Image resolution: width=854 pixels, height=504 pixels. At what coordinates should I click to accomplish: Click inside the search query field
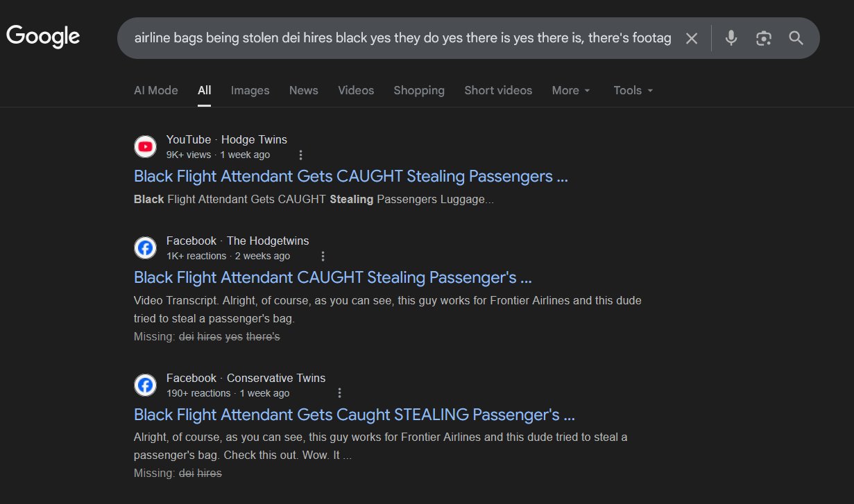[x=402, y=38]
